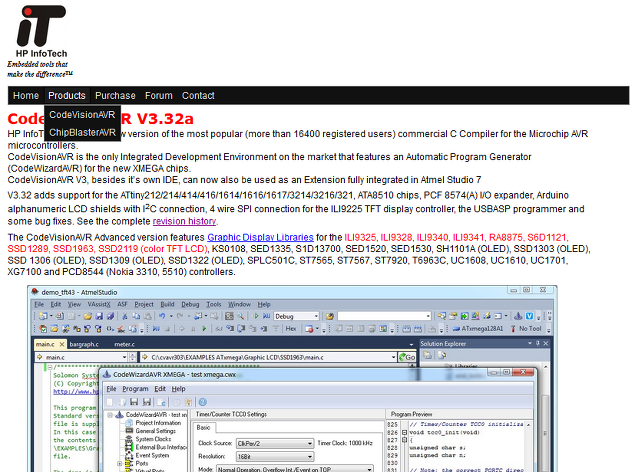Image resolution: width=635 pixels, height=472 pixels.
Task: Select CodeVisionAVR from Products dropdown
Action: [x=82, y=115]
